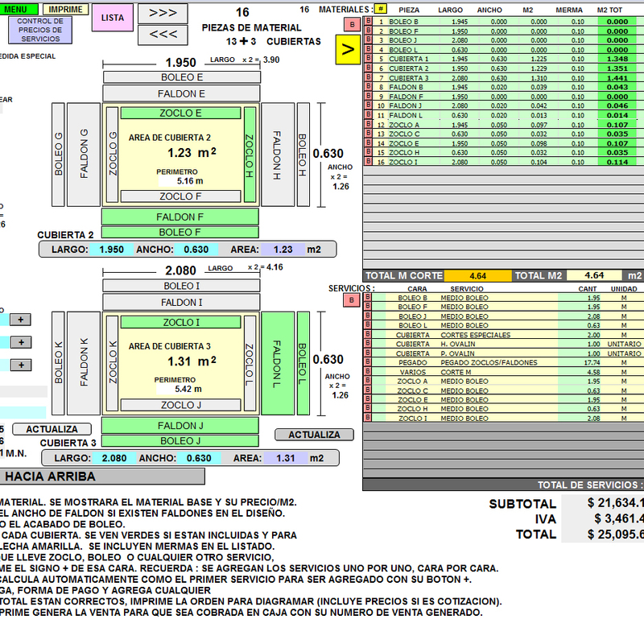
Task: Open Control de Precios de Servicios
Action: coord(40,30)
